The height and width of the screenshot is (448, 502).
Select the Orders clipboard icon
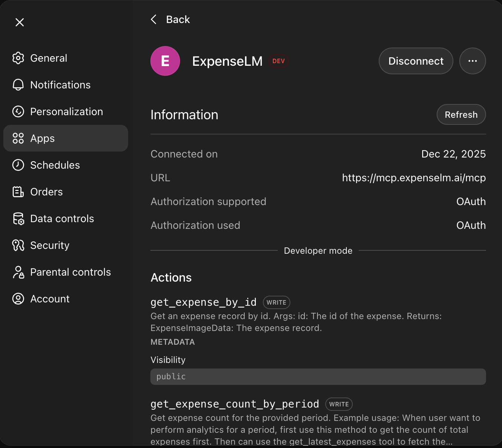(x=18, y=192)
